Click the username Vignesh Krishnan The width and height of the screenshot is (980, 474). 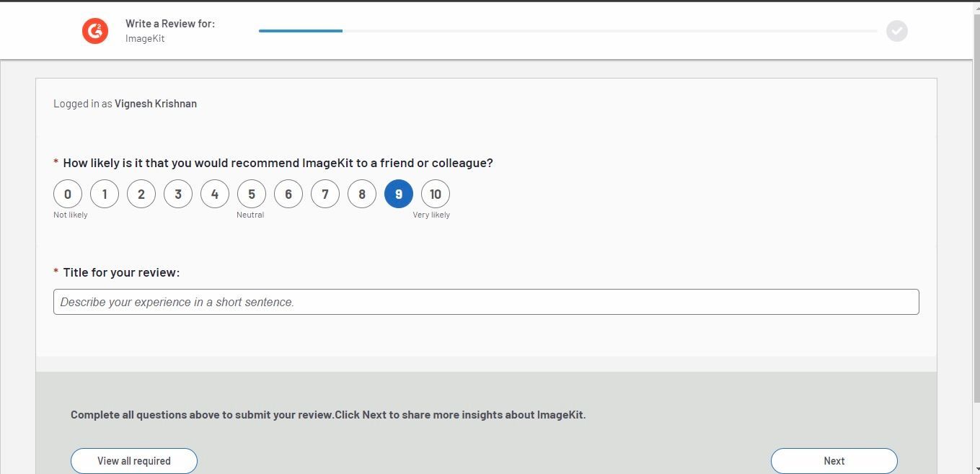click(x=156, y=104)
